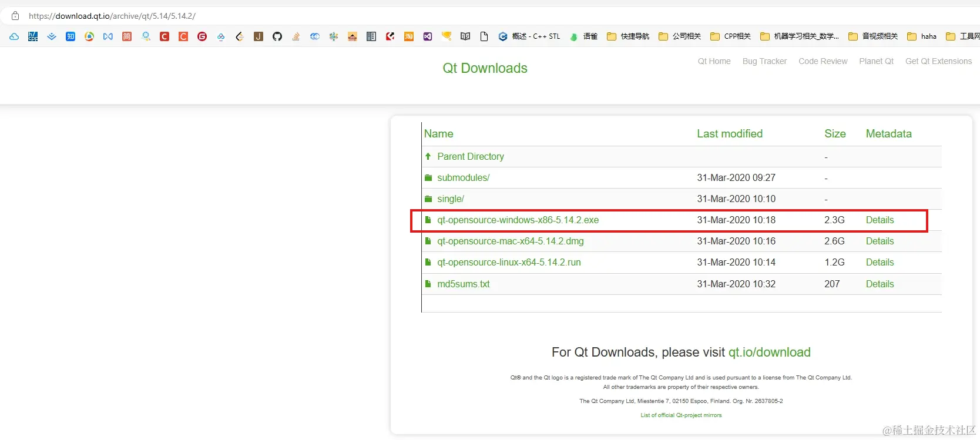Click the site lock icon in address bar
The height and width of the screenshot is (440, 980).
15,16
